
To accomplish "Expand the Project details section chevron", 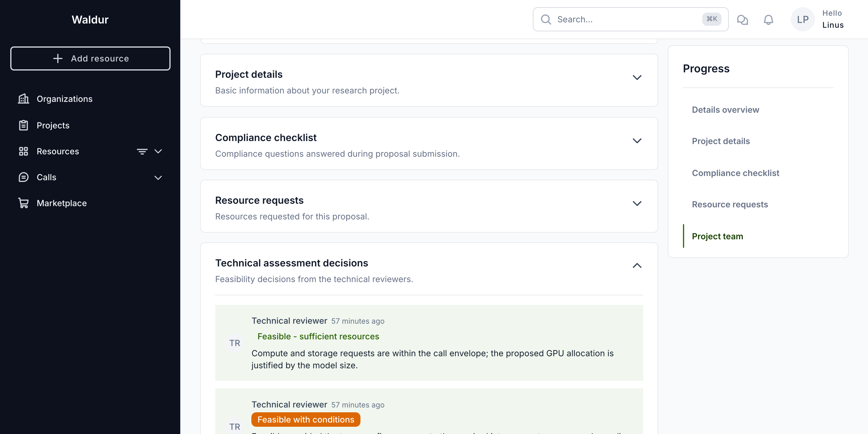I will click(x=637, y=77).
